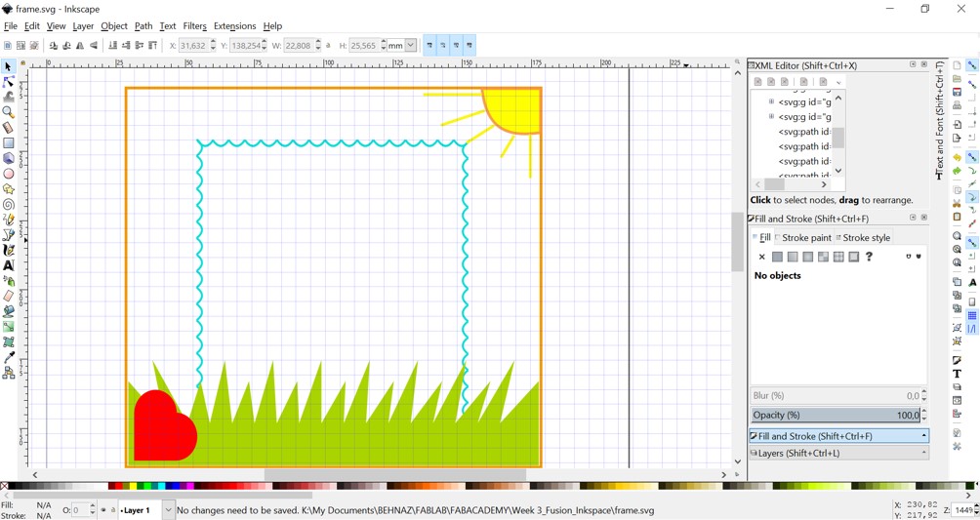Toggle the first affect-transform button after units
This screenshot has width=980, height=520.
click(429, 46)
